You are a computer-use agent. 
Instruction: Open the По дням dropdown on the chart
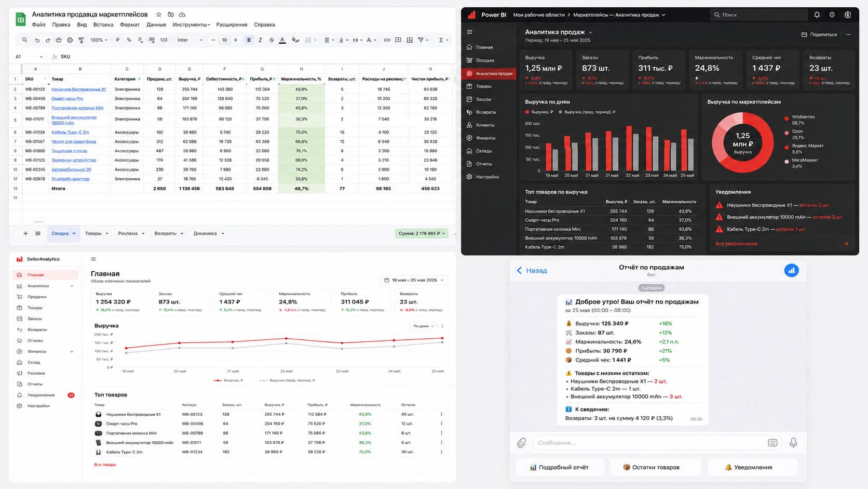click(x=424, y=326)
